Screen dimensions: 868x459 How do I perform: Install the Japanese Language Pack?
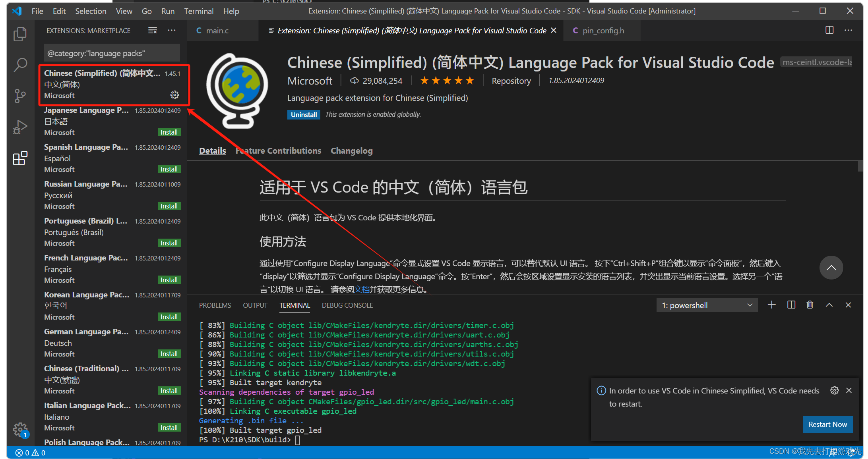click(169, 132)
